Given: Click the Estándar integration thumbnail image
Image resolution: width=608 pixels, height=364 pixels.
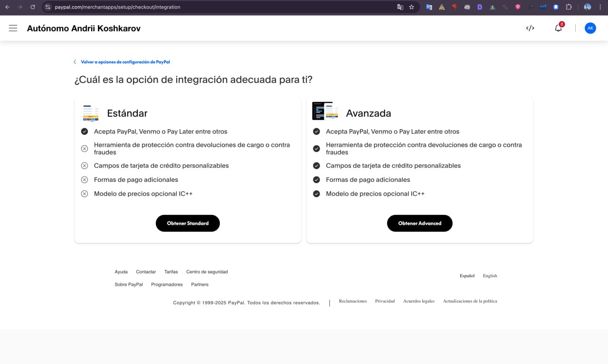Looking at the screenshot, I should pyautogui.click(x=91, y=113).
